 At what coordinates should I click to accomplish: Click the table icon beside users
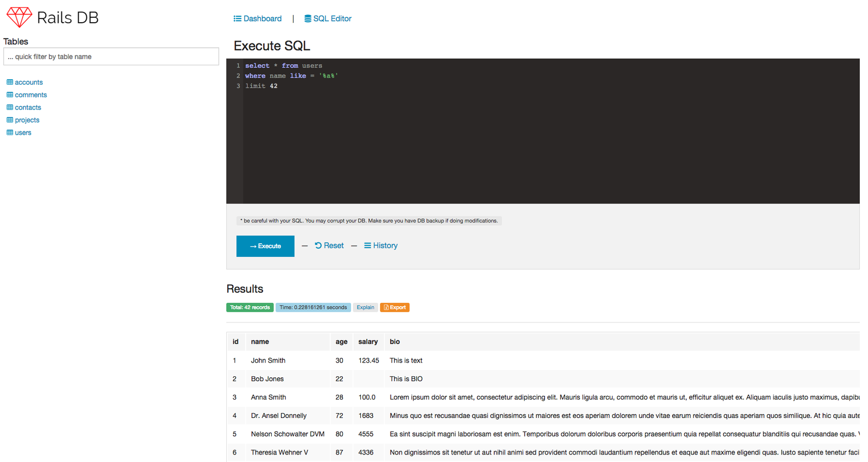(x=10, y=132)
